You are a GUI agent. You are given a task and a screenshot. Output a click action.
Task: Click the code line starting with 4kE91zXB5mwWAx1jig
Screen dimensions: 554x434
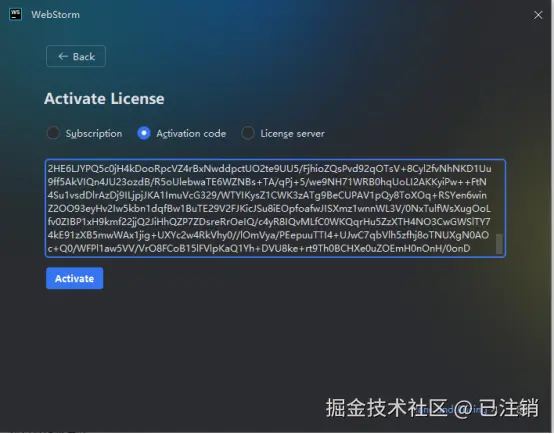[269, 235]
